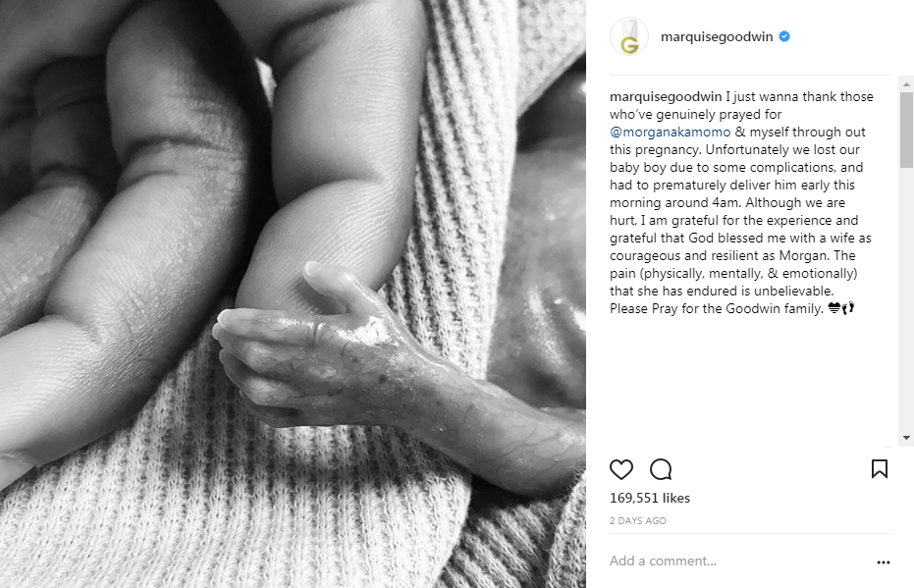Click the caption scrollbar up arrow
The width and height of the screenshot is (914, 588).
coord(906,84)
